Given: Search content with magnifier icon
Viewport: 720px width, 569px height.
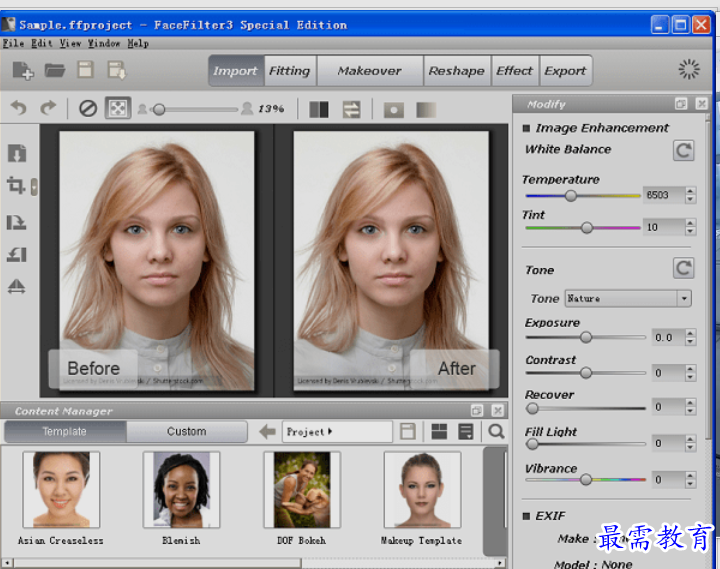Looking at the screenshot, I should (x=496, y=432).
